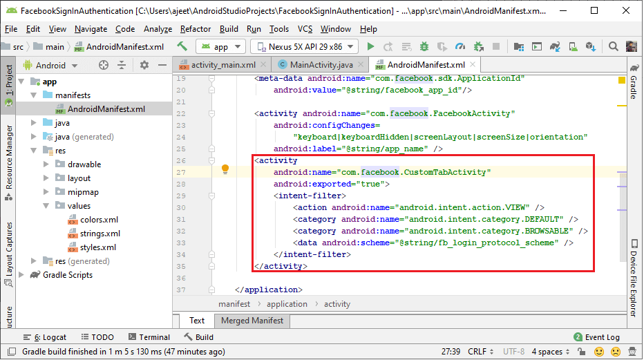
Task: Expand the drawable folder
Action: pyautogui.click(x=46, y=164)
